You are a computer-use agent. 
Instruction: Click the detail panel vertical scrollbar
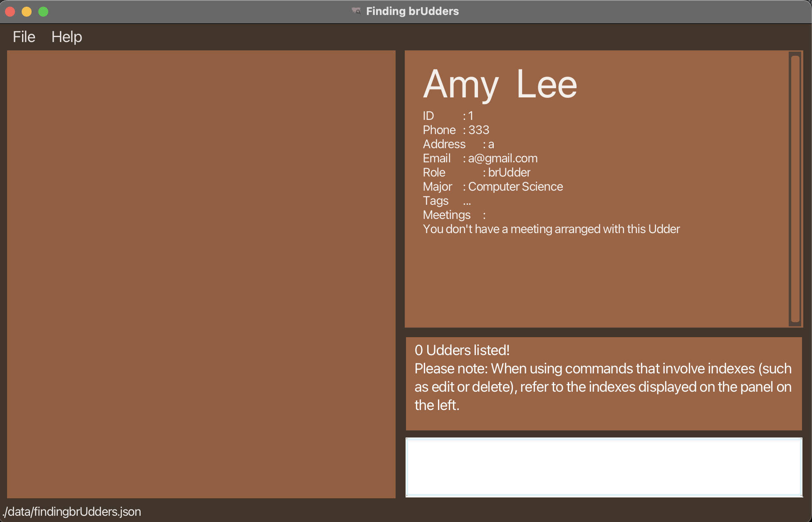(x=795, y=189)
